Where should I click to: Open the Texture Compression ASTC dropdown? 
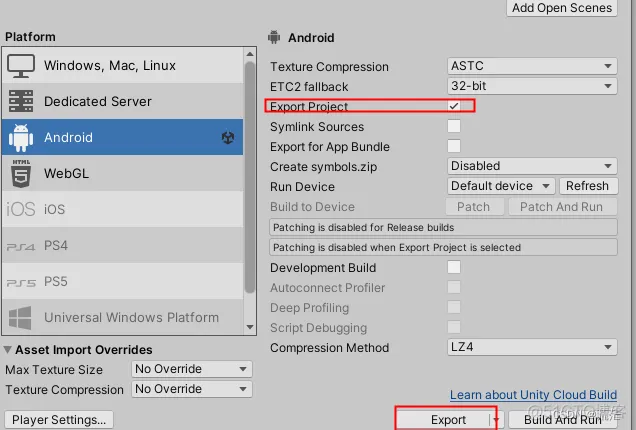point(532,66)
